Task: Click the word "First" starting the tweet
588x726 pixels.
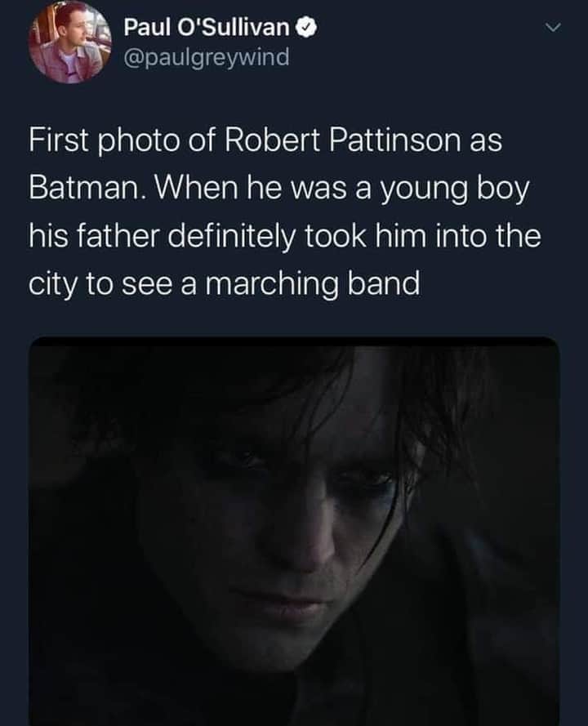Action: [58, 140]
